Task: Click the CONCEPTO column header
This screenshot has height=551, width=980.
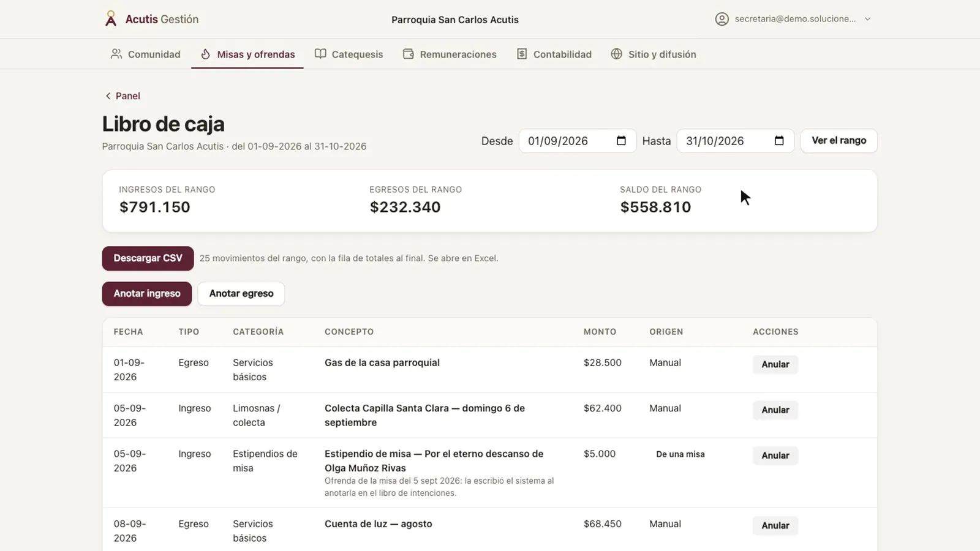Action: coord(349,332)
